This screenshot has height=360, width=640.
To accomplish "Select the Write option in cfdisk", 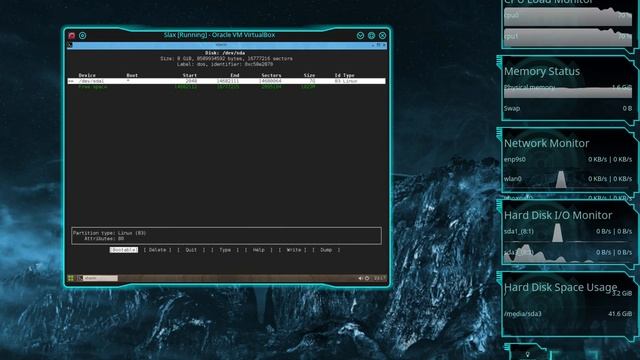I will [293, 250].
